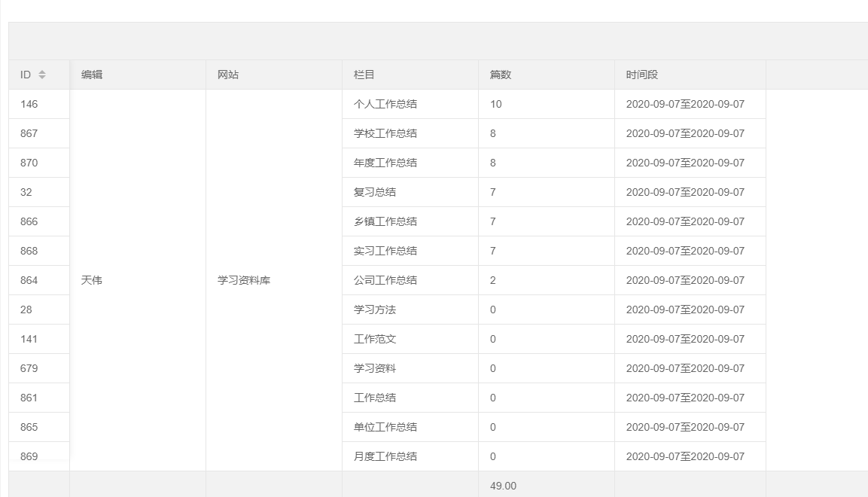Click the 学习方法 category cell
Viewport: 868px width, 497px height.
coord(375,309)
